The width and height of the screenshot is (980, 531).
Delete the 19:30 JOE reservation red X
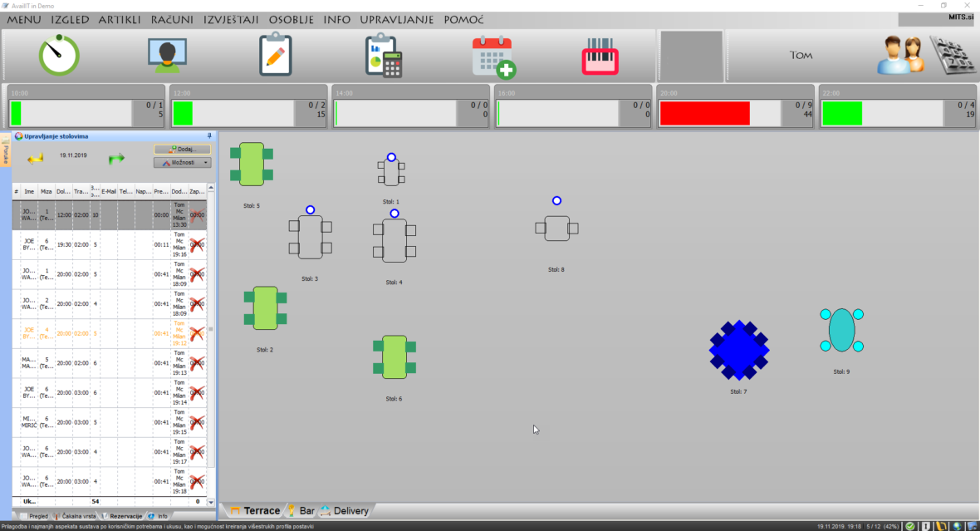197,244
